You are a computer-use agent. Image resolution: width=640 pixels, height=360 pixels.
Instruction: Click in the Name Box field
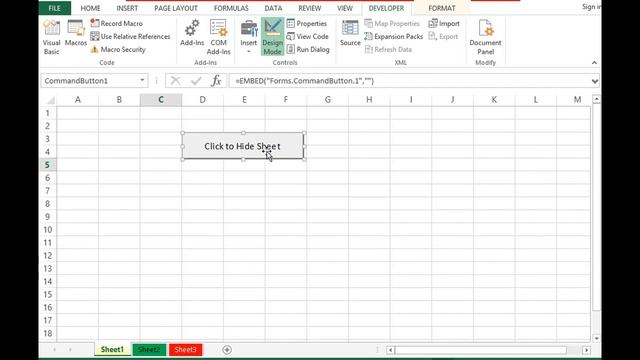click(90, 81)
